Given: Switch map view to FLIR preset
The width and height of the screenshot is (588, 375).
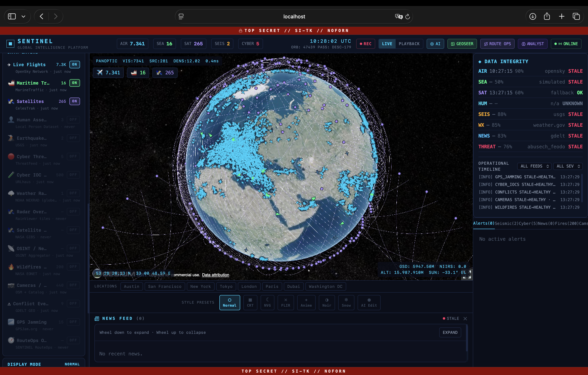Looking at the screenshot, I should point(285,302).
